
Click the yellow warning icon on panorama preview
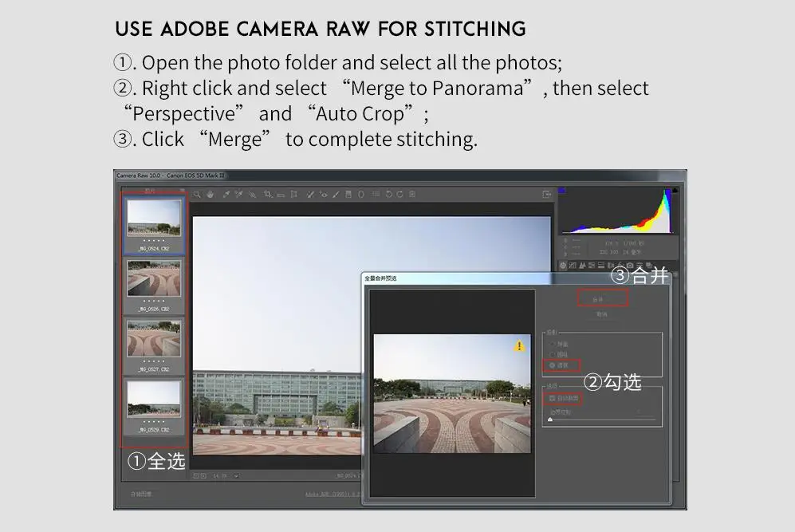519,346
